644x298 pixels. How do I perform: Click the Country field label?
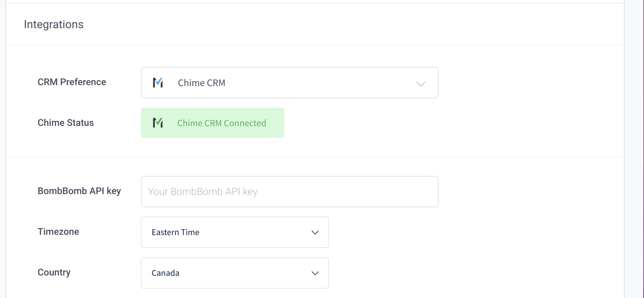[x=54, y=272]
